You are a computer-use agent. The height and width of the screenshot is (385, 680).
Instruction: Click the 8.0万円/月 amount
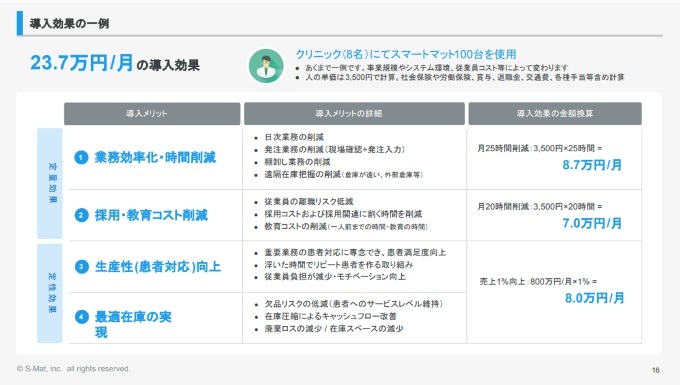click(595, 298)
